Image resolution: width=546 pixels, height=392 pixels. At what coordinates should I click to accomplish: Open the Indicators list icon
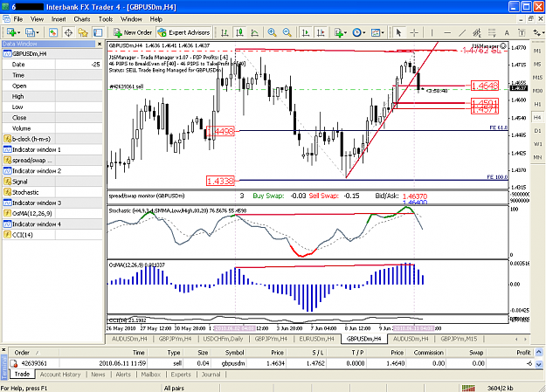(x=338, y=32)
